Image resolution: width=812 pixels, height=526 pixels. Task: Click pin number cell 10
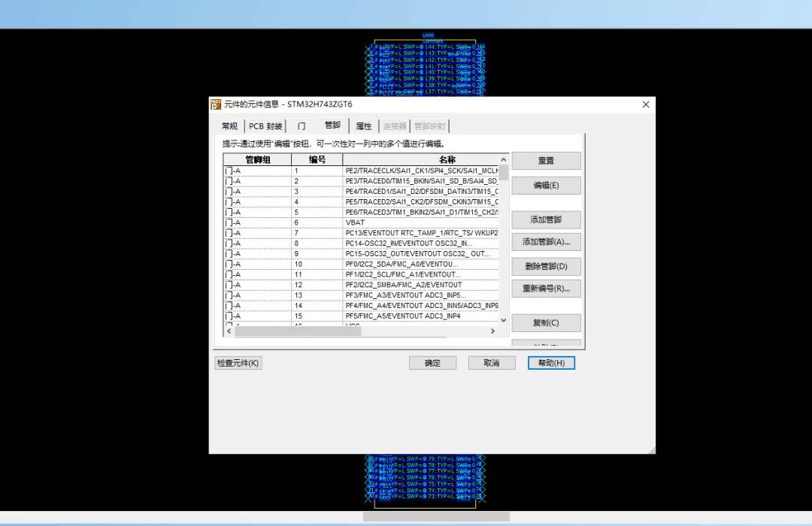pos(317,264)
